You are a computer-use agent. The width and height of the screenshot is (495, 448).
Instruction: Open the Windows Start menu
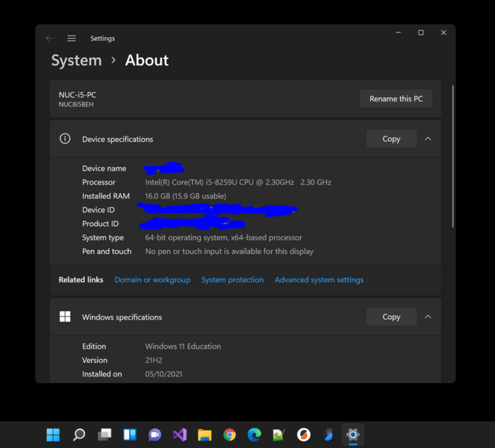(53, 435)
